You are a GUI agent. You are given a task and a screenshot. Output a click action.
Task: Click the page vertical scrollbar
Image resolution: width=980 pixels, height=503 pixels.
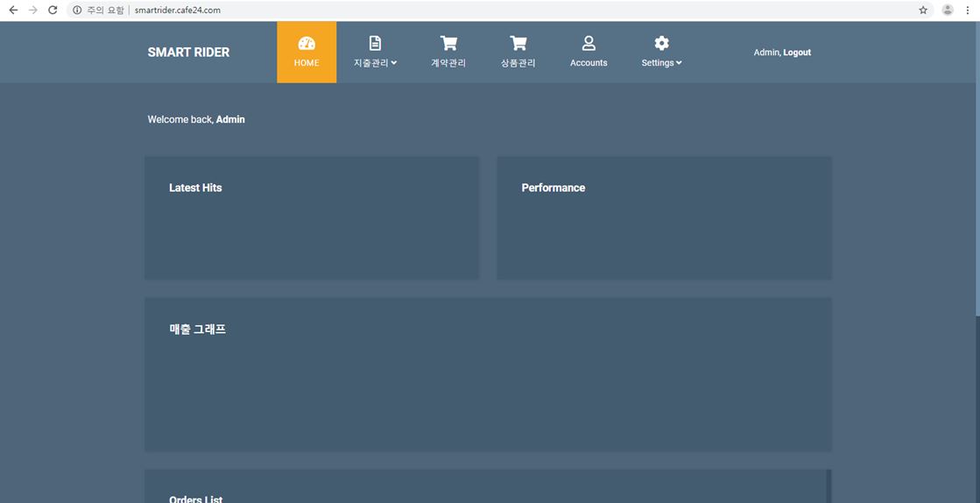(976, 169)
